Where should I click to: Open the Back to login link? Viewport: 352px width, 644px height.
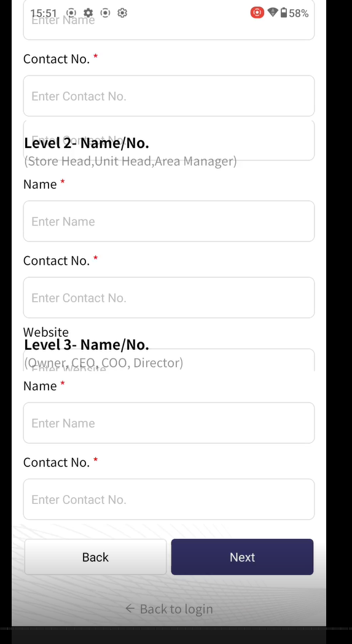tap(169, 609)
